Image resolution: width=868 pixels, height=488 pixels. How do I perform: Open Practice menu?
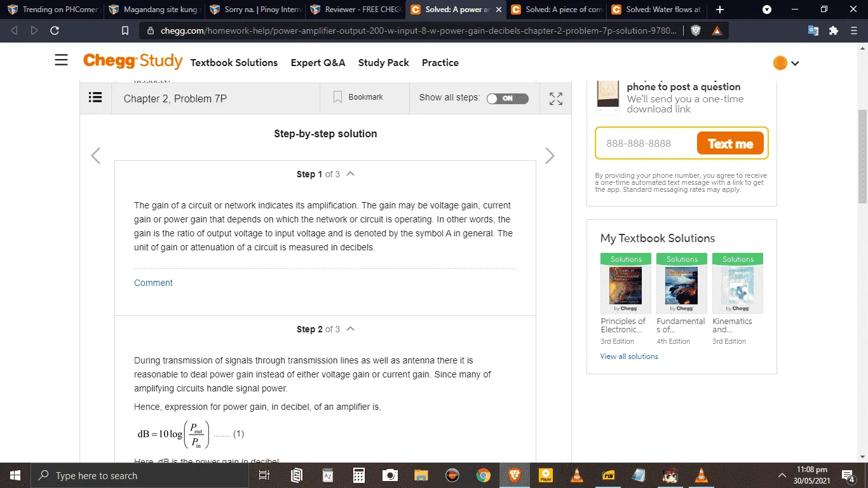click(x=440, y=62)
